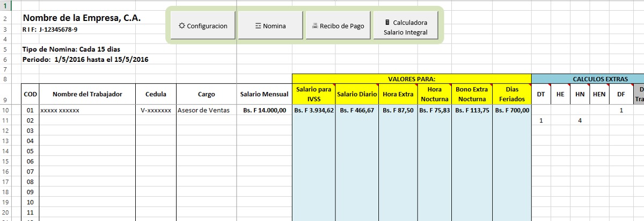Select worker name cell 'xxxxx xxxxxx'
This screenshot has height=221, width=644.
click(x=87, y=110)
